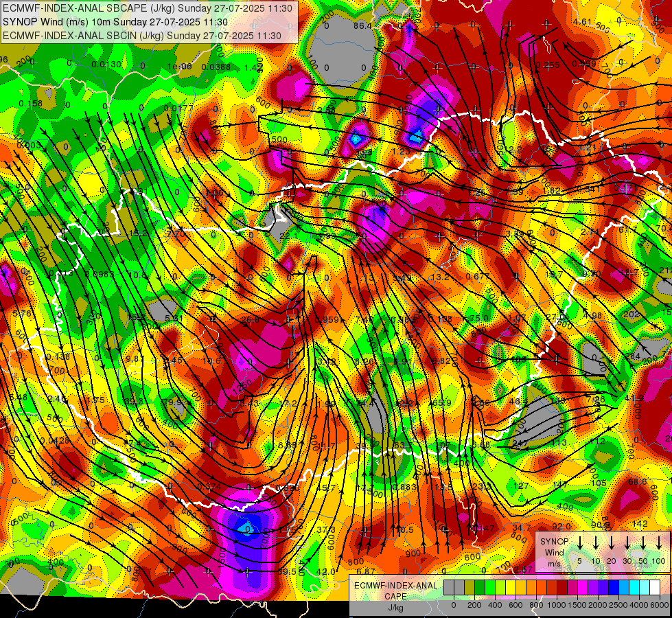Click the 13.2 value on the map
672x618 pixels.
(440, 277)
